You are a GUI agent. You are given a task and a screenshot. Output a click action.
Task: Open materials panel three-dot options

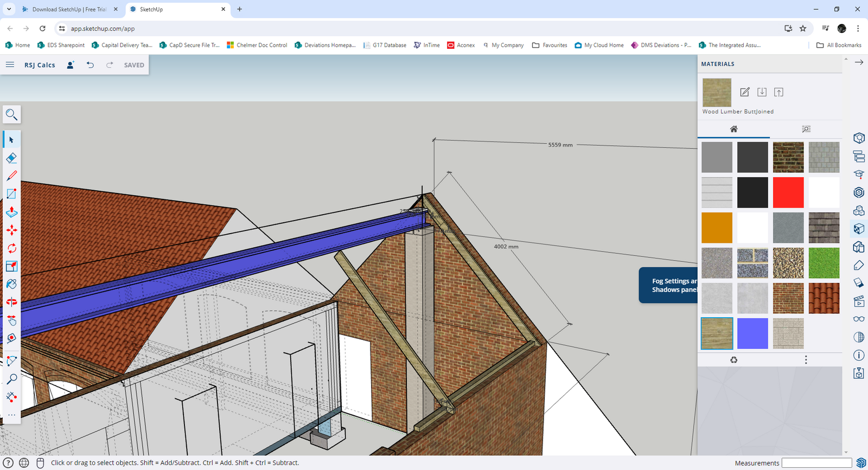806,360
